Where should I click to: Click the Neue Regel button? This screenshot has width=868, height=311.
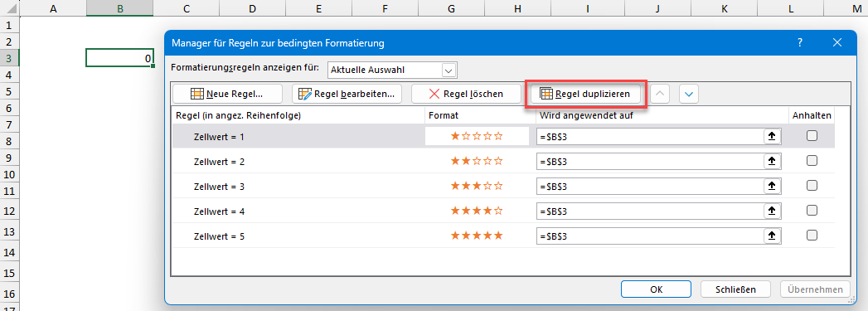pyautogui.click(x=227, y=94)
